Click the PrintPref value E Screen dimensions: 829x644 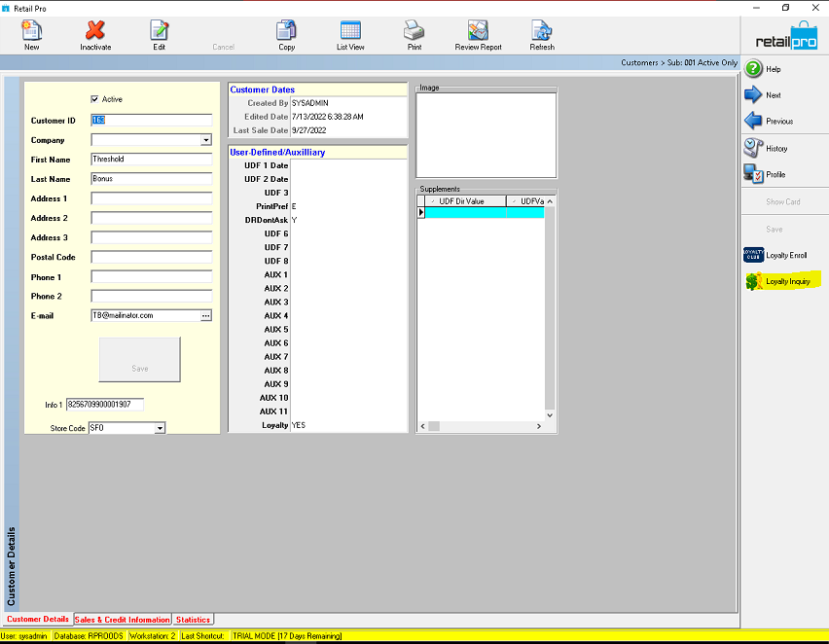click(x=294, y=206)
